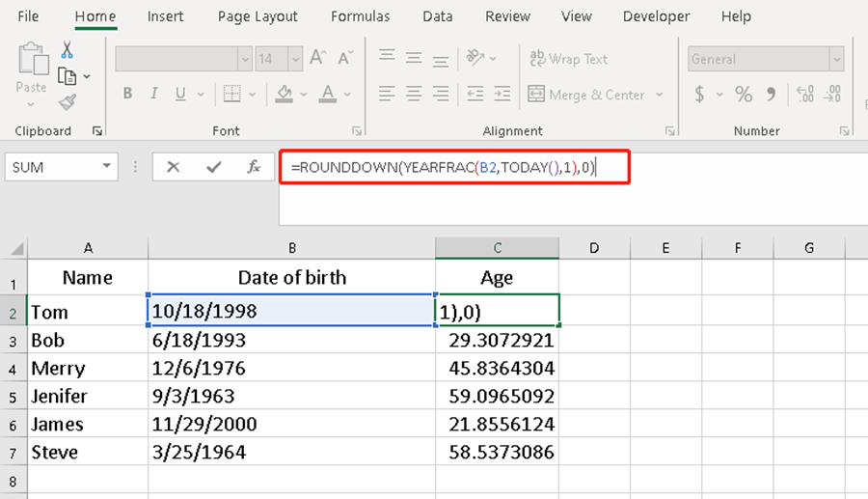Toggle underline formatting

[x=180, y=95]
